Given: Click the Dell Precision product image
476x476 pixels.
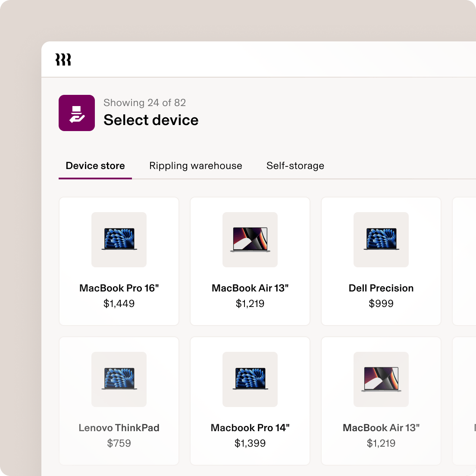Looking at the screenshot, I should coord(381,240).
